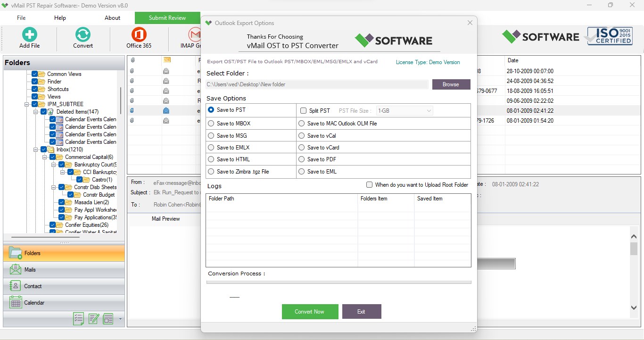Collapse the Bankruptcy Court node

pos(54,165)
